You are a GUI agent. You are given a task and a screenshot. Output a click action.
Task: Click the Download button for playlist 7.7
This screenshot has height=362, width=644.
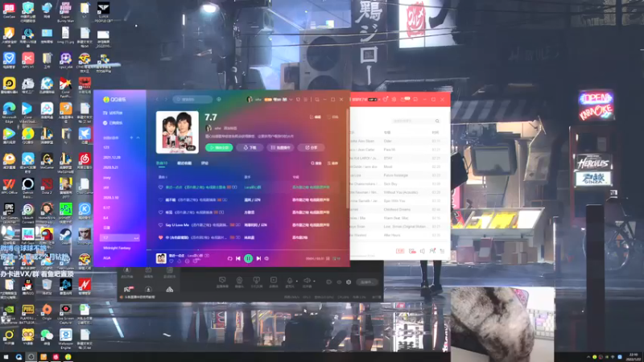tap(250, 147)
